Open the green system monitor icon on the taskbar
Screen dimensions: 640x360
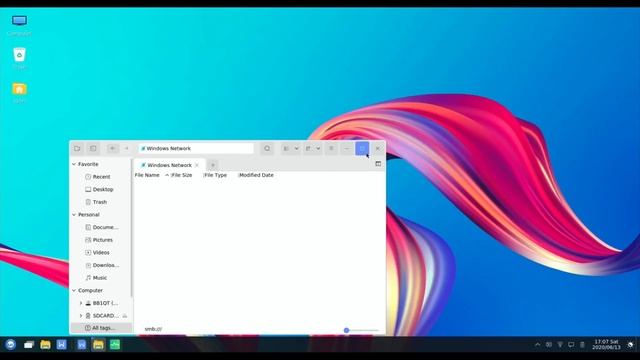point(115,345)
